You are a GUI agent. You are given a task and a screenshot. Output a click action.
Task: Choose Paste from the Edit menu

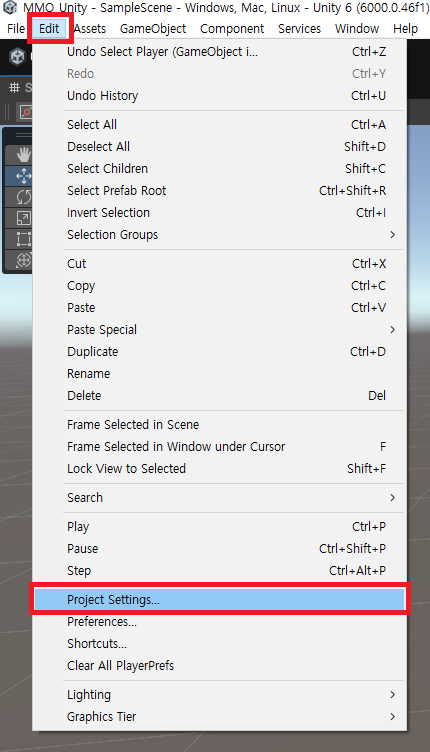point(220,308)
